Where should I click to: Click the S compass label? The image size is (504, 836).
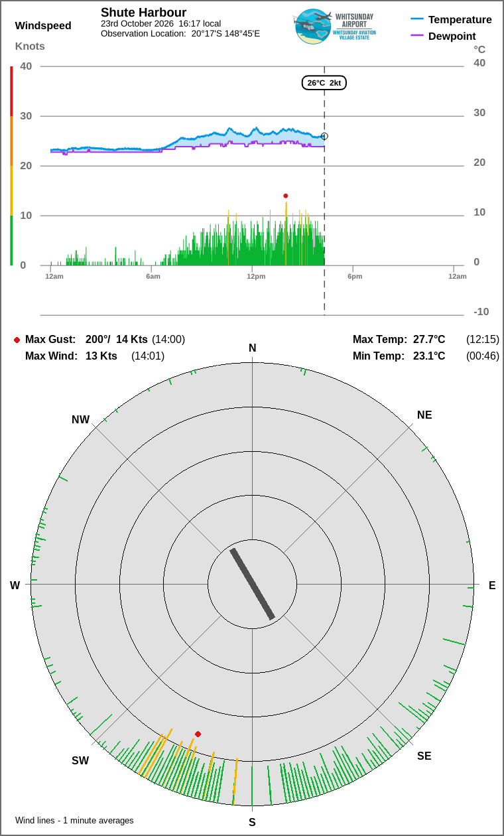(x=252, y=823)
